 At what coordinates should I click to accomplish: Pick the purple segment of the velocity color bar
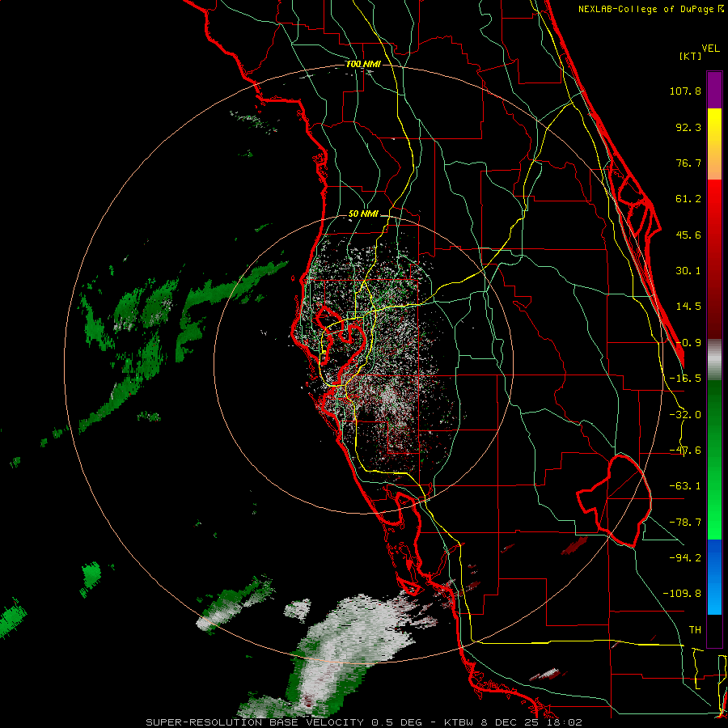click(714, 90)
